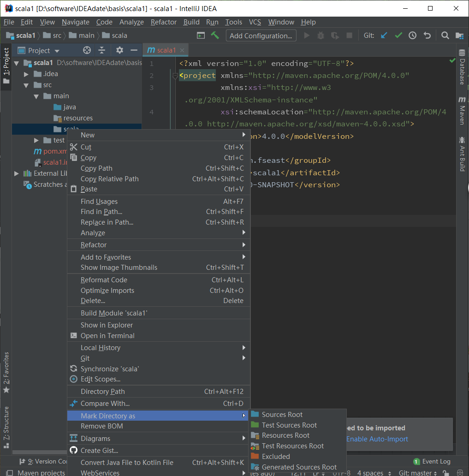Click the Enable Auto-Import link
The width and height of the screenshot is (469, 476).
click(377, 439)
